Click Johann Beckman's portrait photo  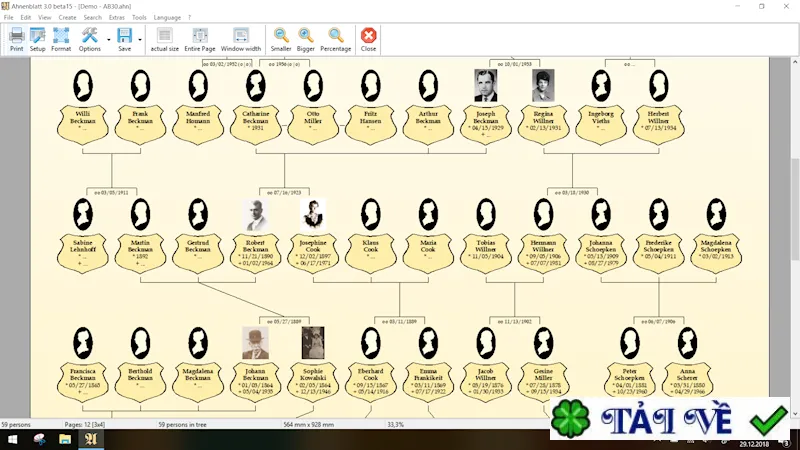(x=255, y=343)
